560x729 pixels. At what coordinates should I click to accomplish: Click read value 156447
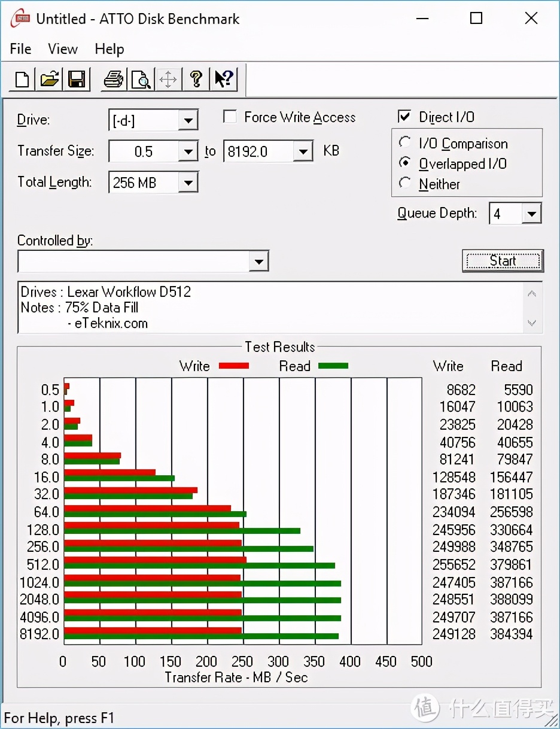point(512,477)
